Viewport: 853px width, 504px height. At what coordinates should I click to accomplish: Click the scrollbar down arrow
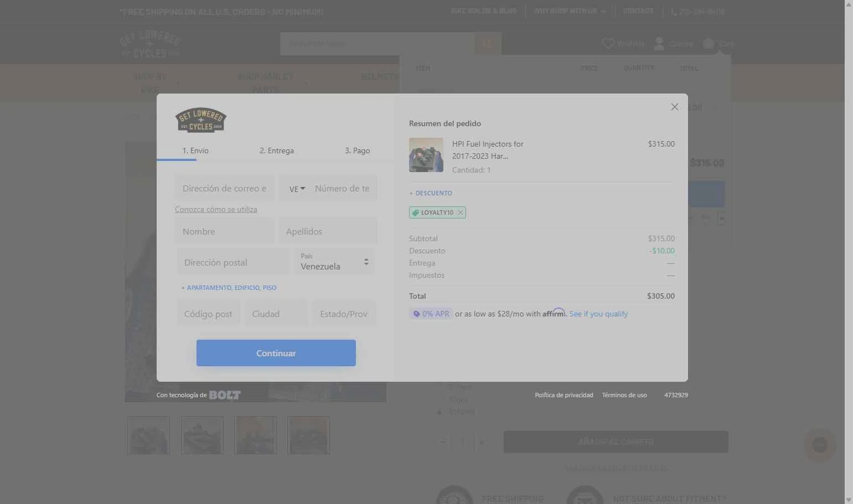(x=849, y=500)
